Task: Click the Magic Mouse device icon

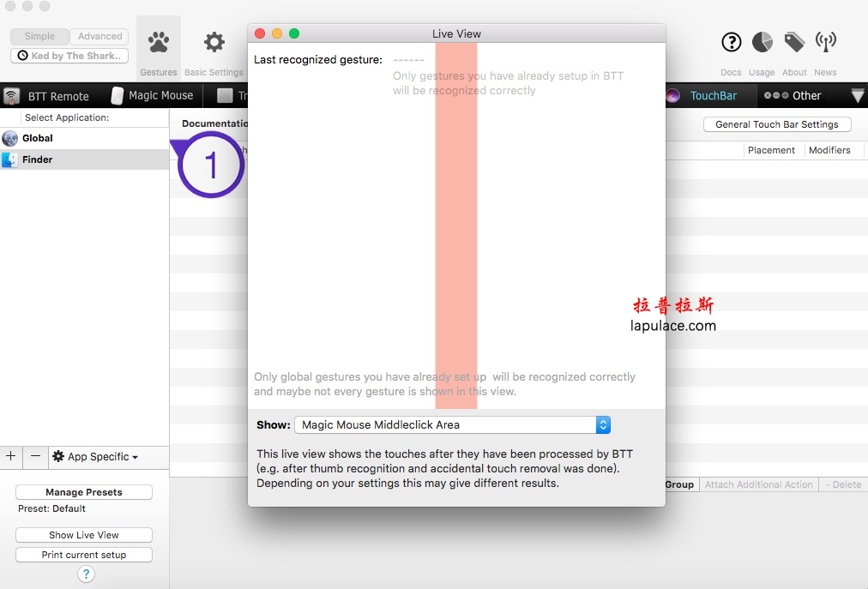Action: coord(117,96)
